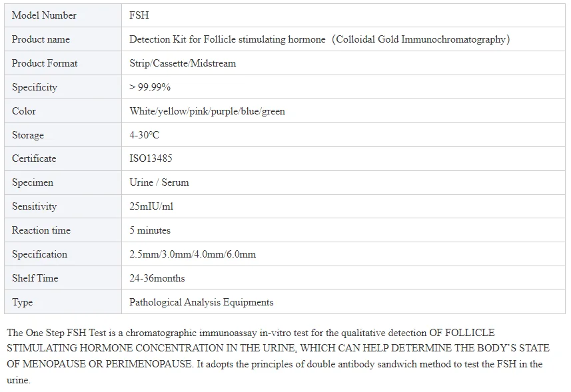The width and height of the screenshot is (571, 392).
Task: Click the Model Number label cell
Action: pyautogui.click(x=44, y=15)
